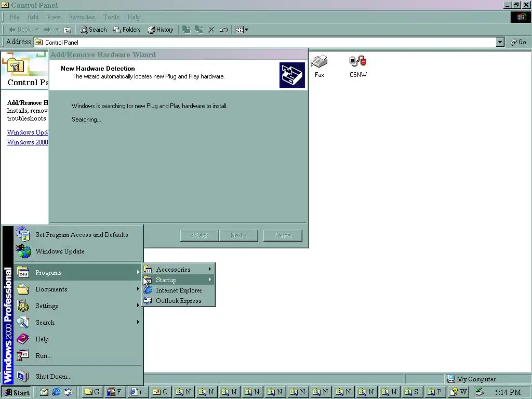
Task: Click the Shut Down icon
Action: coord(23,376)
